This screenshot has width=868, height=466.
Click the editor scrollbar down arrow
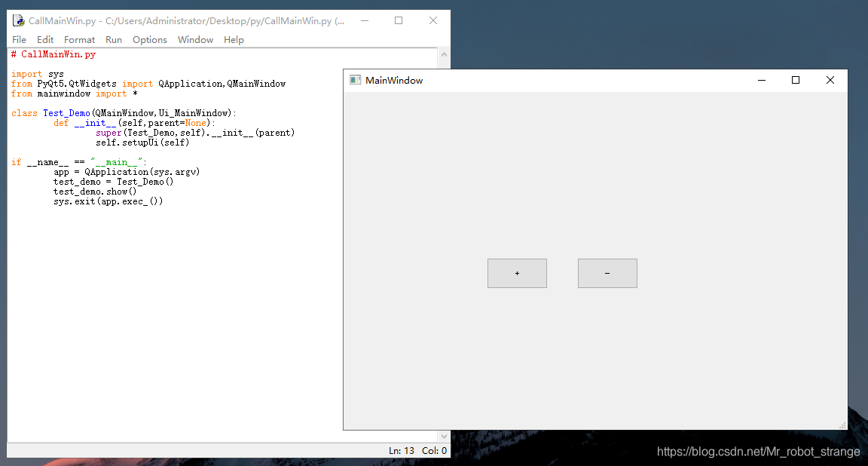[x=444, y=437]
